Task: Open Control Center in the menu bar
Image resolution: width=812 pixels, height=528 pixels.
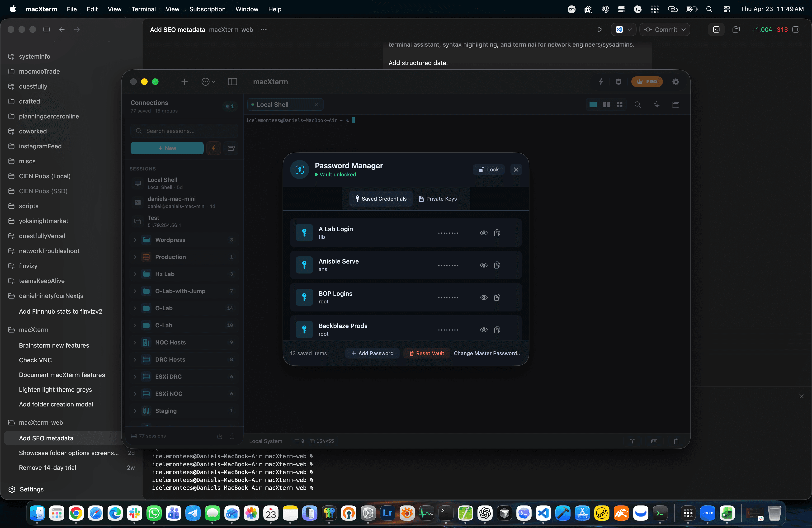Action: coord(726,9)
